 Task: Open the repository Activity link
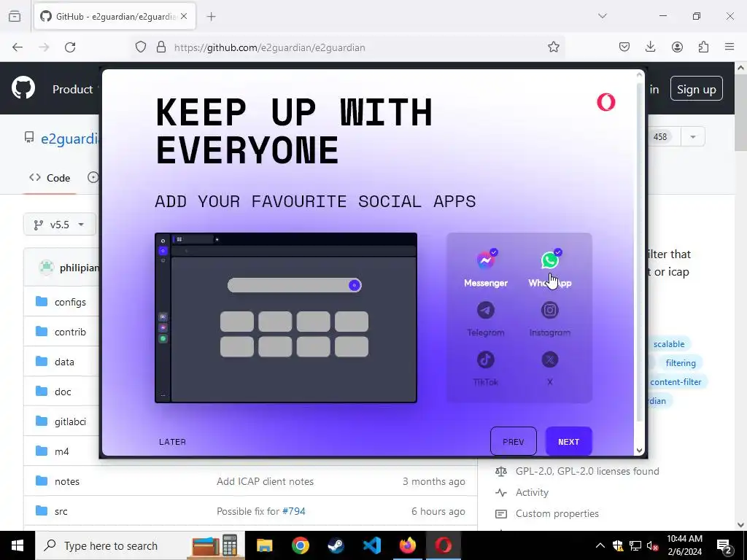tap(532, 492)
